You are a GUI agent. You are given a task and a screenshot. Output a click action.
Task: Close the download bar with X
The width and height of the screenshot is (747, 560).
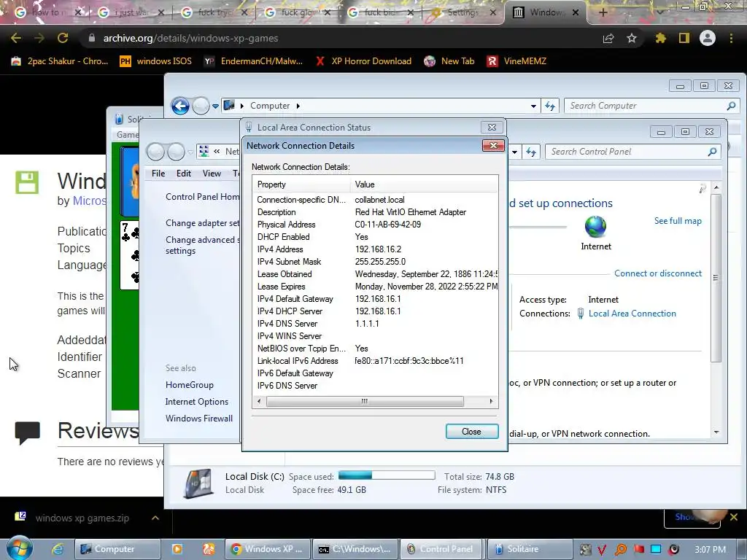pyautogui.click(x=734, y=517)
